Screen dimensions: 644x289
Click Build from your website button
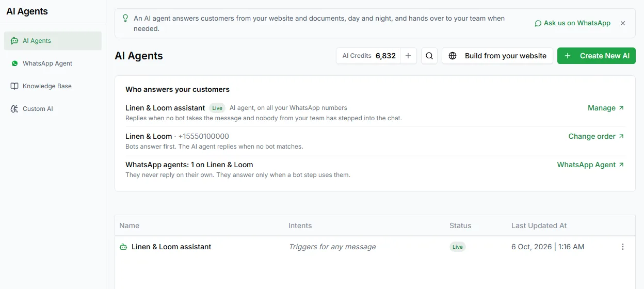pyautogui.click(x=497, y=56)
